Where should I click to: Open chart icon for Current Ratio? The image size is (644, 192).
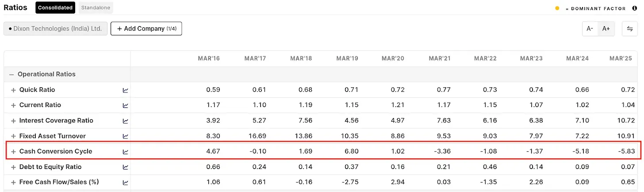(x=126, y=105)
